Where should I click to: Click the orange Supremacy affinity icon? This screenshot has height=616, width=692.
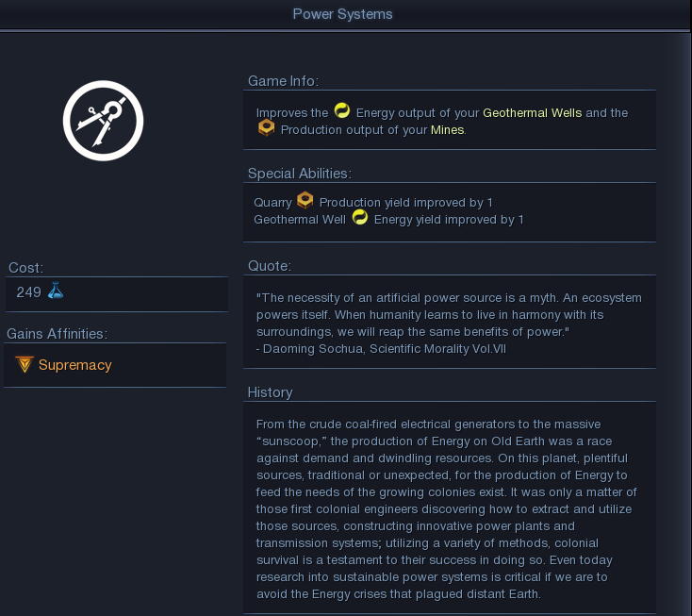(x=25, y=364)
